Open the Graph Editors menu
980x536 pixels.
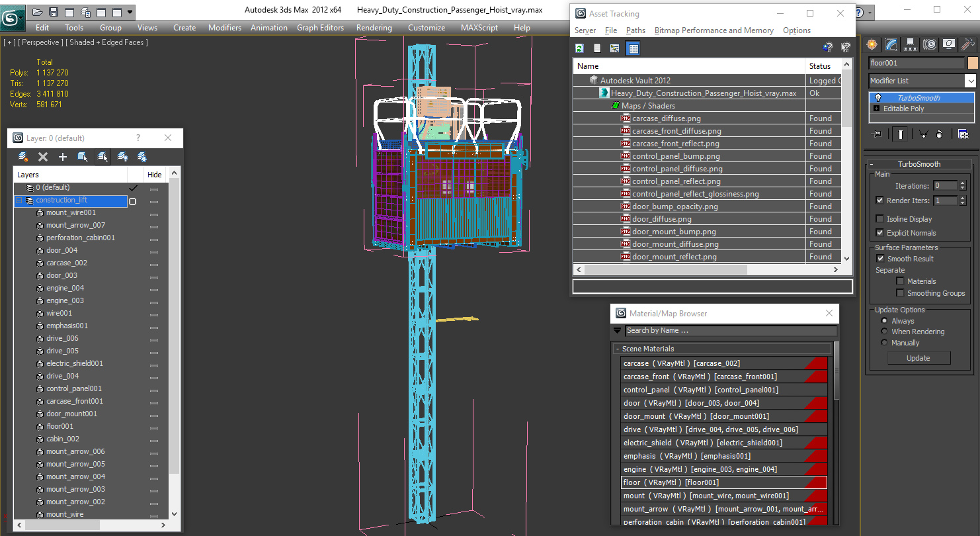coord(320,28)
